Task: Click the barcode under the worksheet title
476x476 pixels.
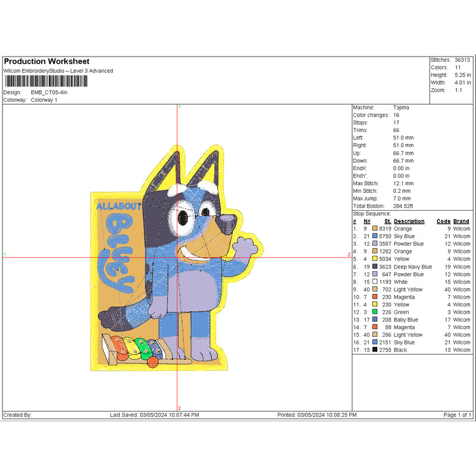Action: coord(45,82)
